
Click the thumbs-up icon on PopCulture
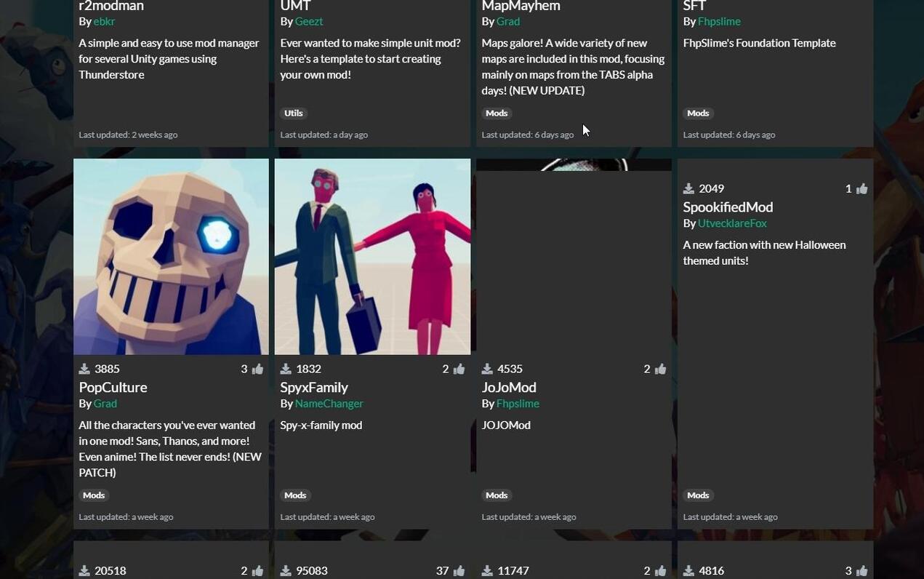(257, 369)
